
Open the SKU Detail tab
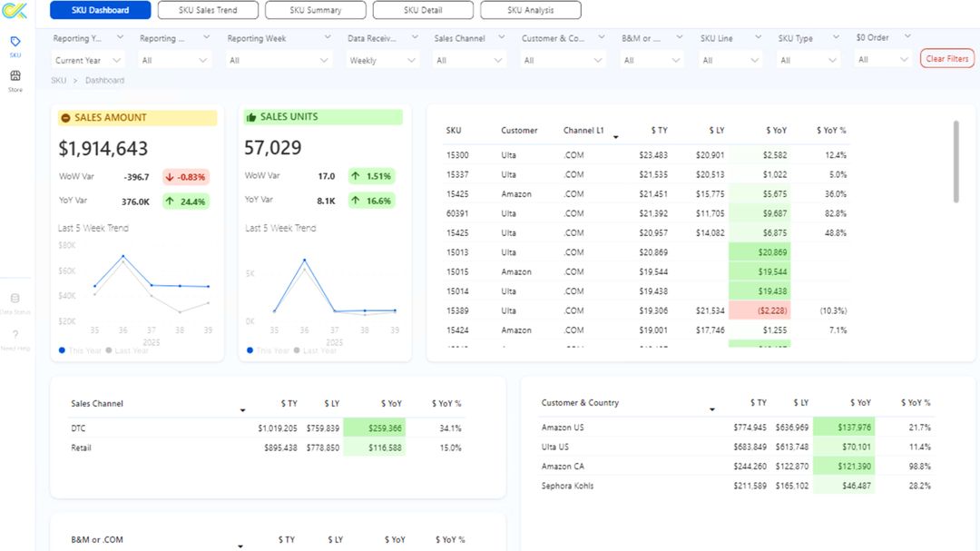[423, 10]
